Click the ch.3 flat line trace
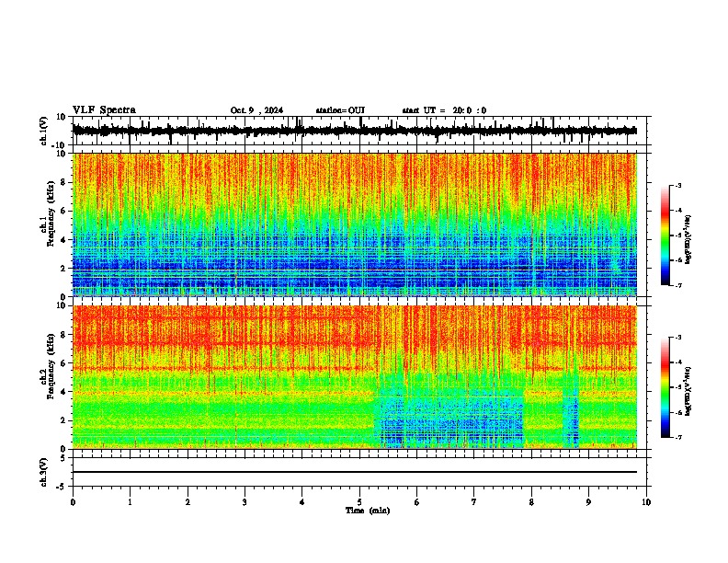The width and height of the screenshot is (728, 563). 355,472
